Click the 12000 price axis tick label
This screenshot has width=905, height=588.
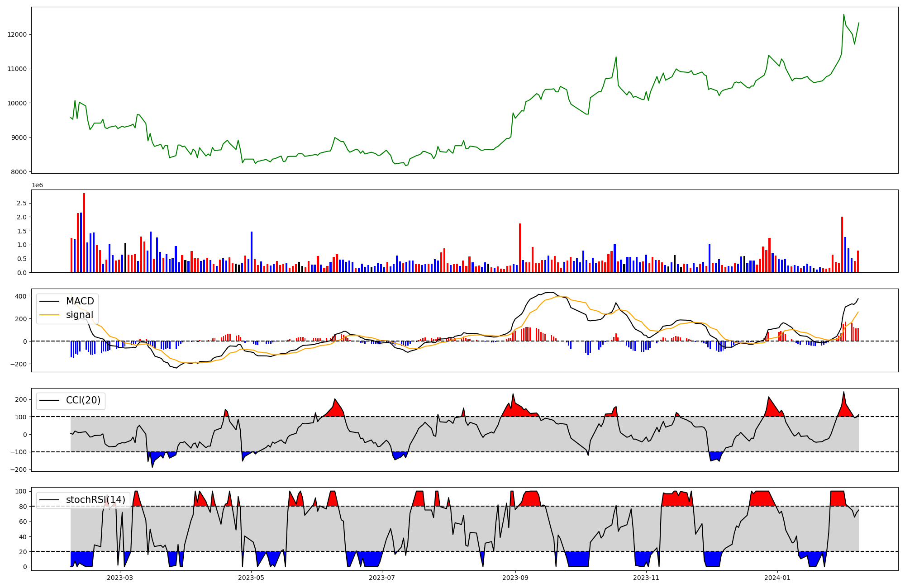(x=17, y=34)
